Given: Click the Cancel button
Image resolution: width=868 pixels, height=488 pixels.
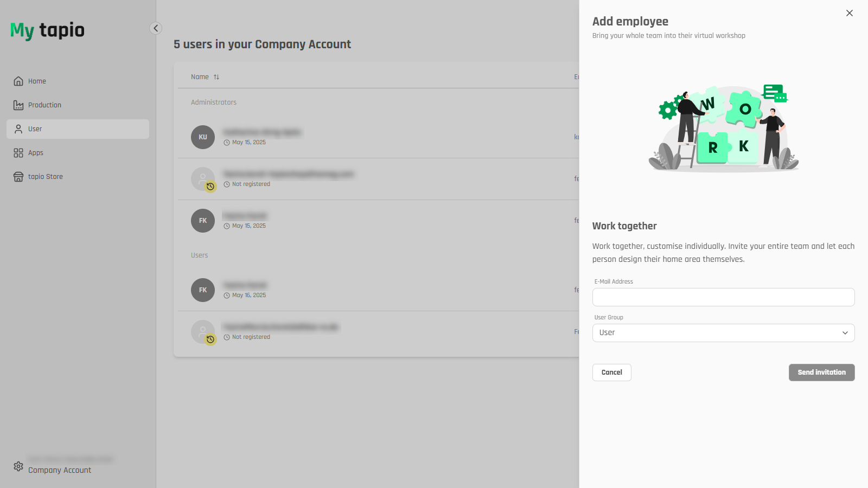Looking at the screenshot, I should coord(611,373).
